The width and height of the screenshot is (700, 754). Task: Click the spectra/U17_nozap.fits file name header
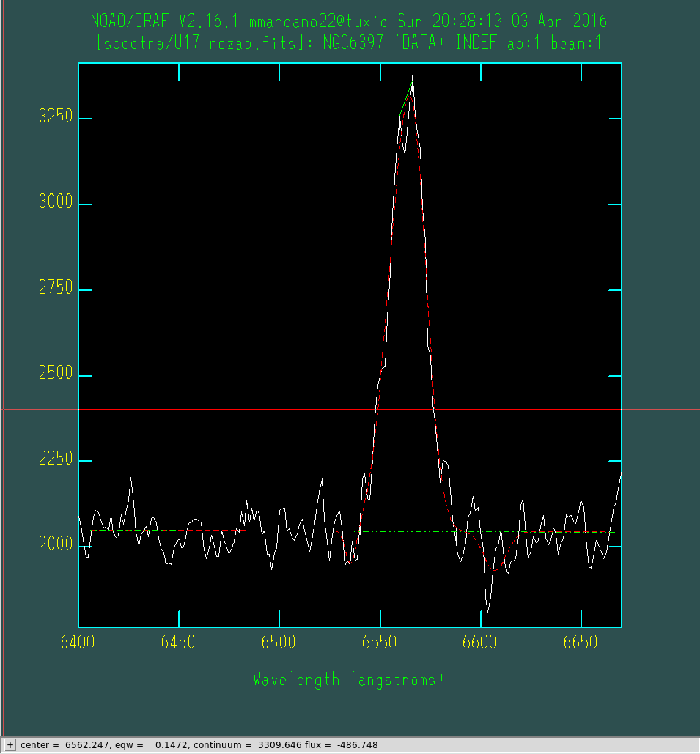pos(200,44)
